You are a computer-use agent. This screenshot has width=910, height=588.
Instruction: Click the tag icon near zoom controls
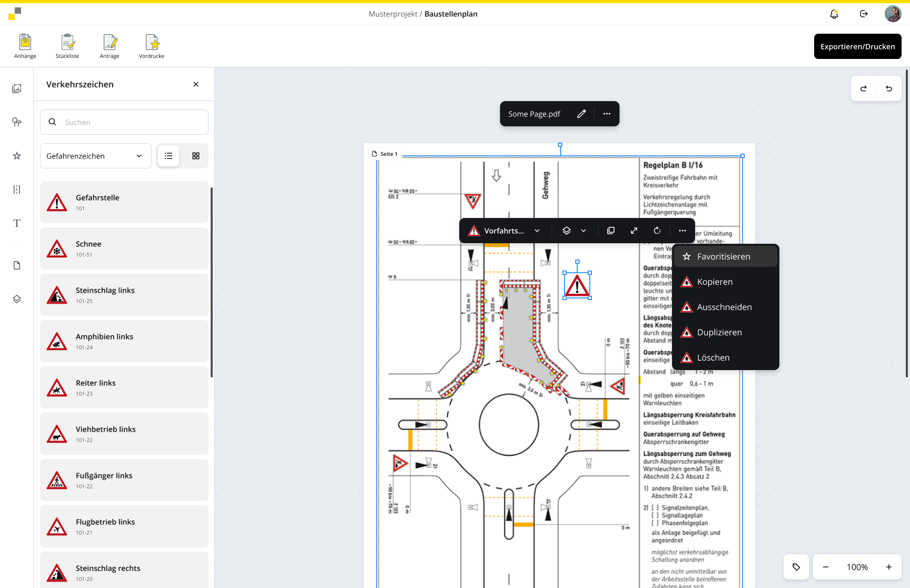tap(796, 567)
